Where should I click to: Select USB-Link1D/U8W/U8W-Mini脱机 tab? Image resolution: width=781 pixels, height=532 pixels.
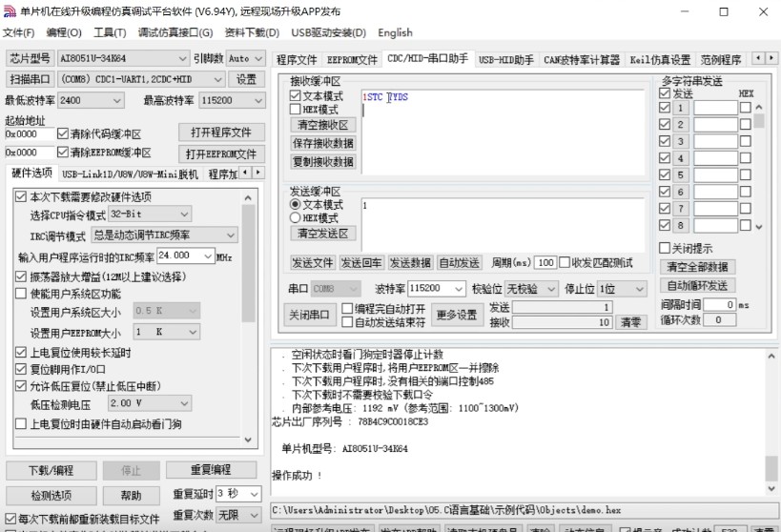click(130, 174)
